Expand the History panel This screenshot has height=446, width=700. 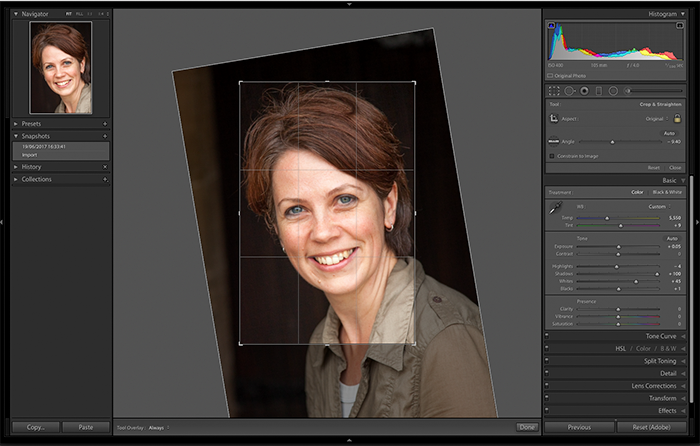[32, 167]
